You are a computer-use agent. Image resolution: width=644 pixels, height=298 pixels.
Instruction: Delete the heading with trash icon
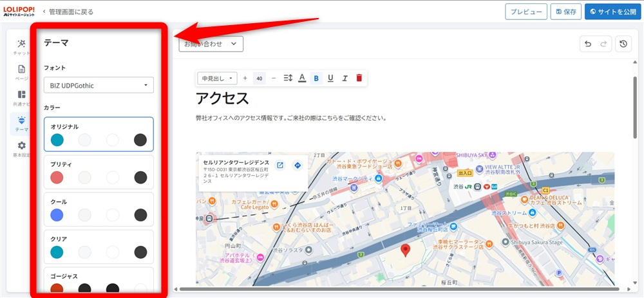pyautogui.click(x=359, y=78)
